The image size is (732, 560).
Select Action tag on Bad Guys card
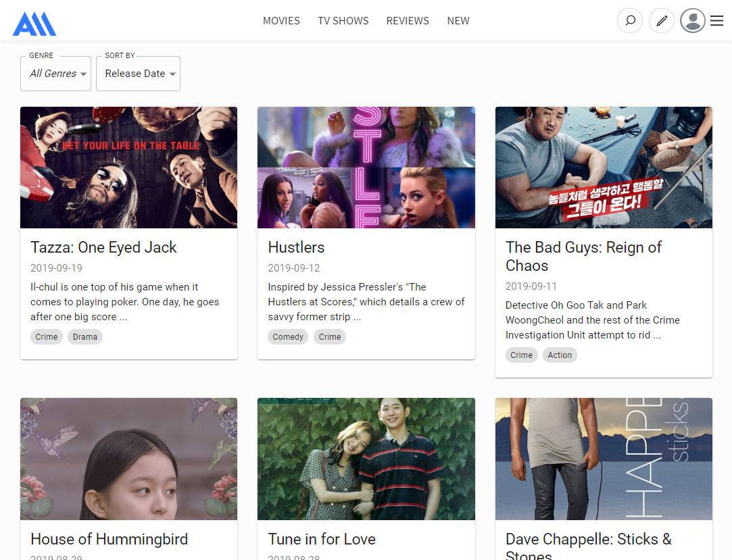point(560,355)
